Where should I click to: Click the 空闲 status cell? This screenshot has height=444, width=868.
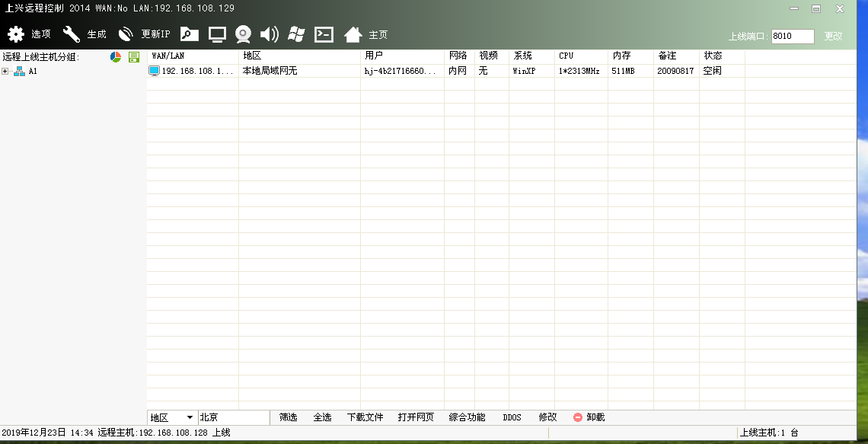[713, 71]
